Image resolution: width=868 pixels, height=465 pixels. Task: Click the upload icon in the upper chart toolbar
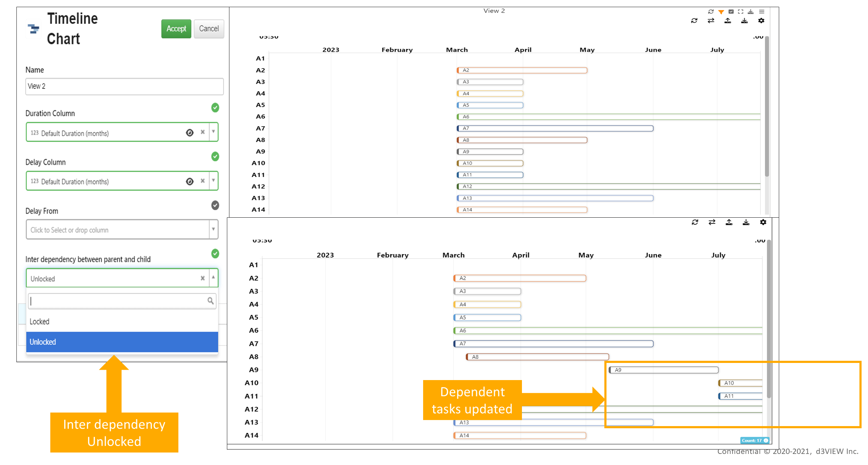pyautogui.click(x=728, y=21)
